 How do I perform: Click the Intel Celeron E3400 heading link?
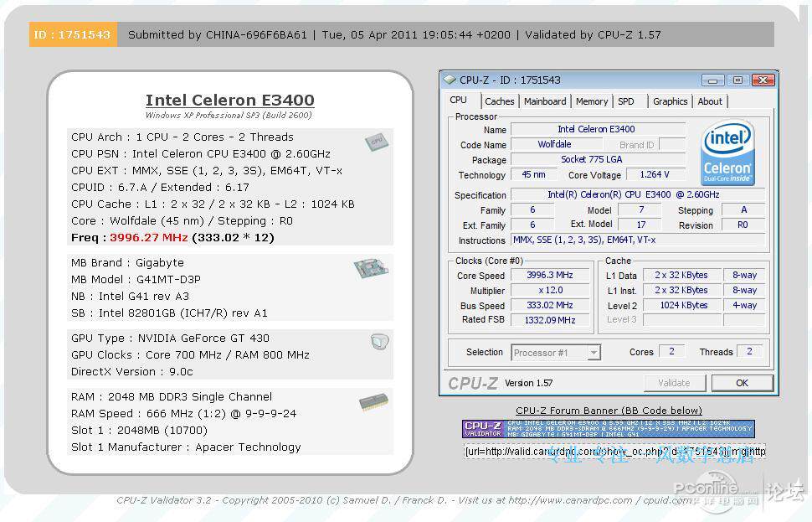229,100
